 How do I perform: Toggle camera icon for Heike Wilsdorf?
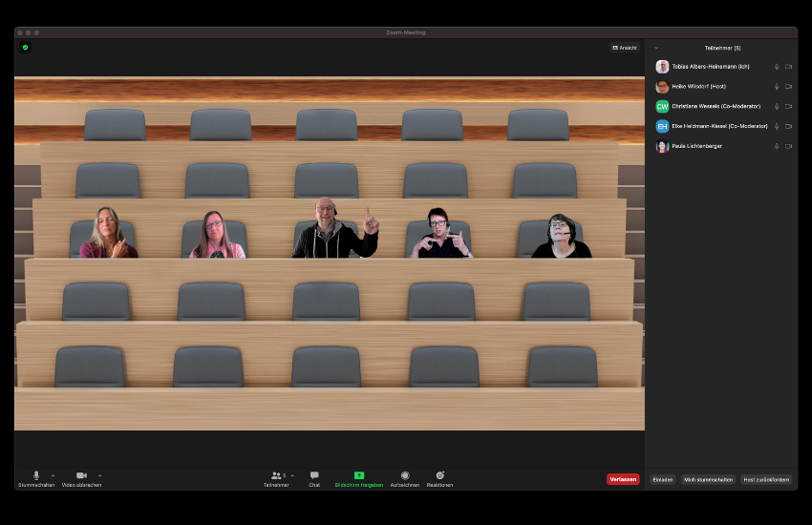coord(789,86)
